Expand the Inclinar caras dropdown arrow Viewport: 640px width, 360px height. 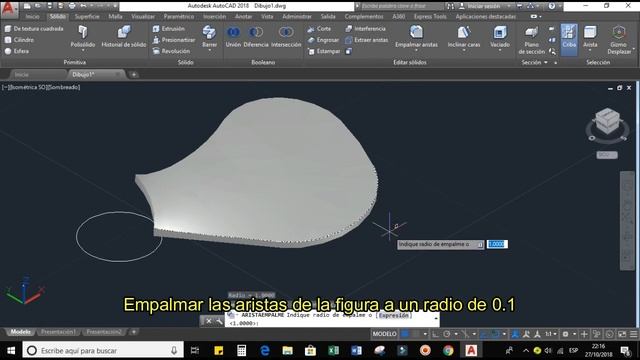click(x=464, y=51)
